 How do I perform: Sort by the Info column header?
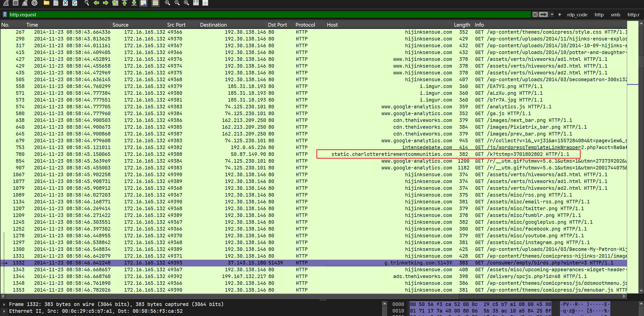pyautogui.click(x=550, y=25)
